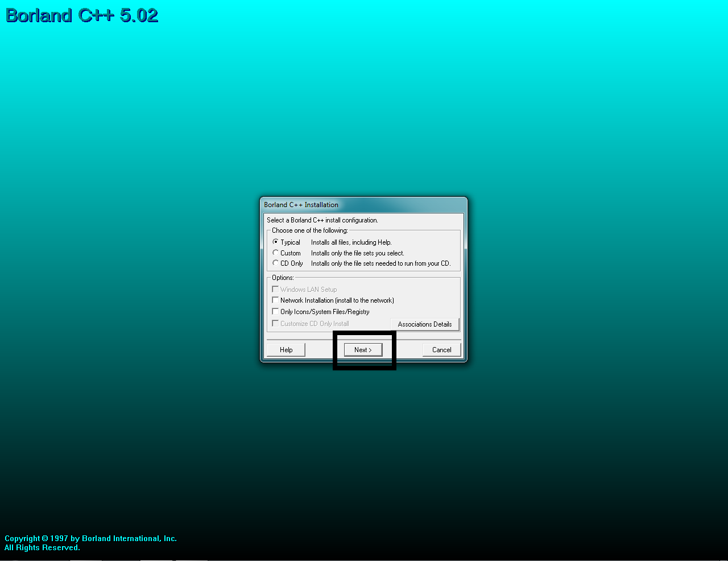The image size is (728, 561).
Task: Click 'Installs only the file sets needed to run from your CD.'
Action: coord(381,263)
